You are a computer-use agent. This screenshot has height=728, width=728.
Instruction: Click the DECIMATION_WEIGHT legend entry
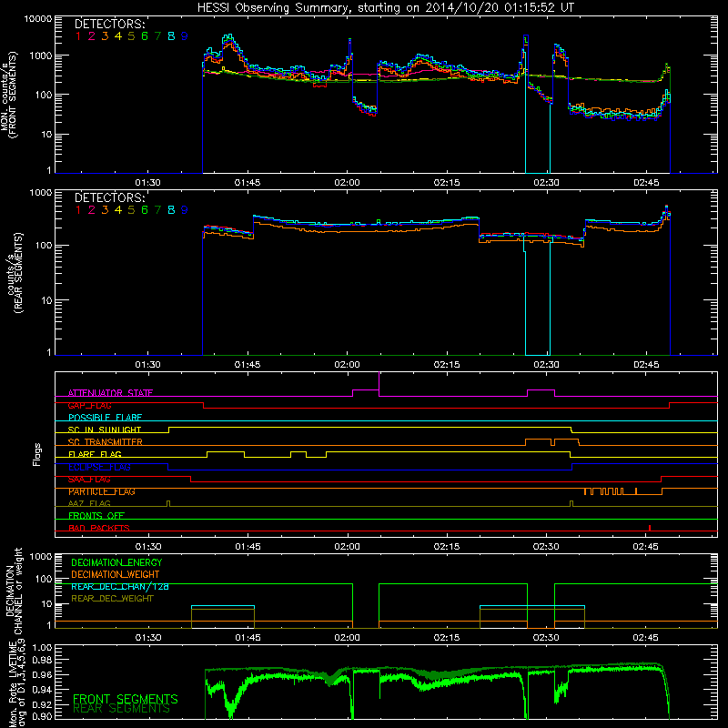coord(116,575)
